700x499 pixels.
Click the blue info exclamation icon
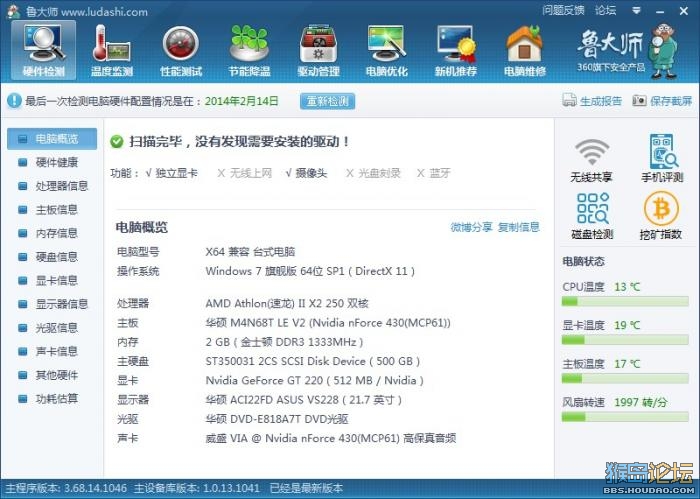click(x=14, y=101)
